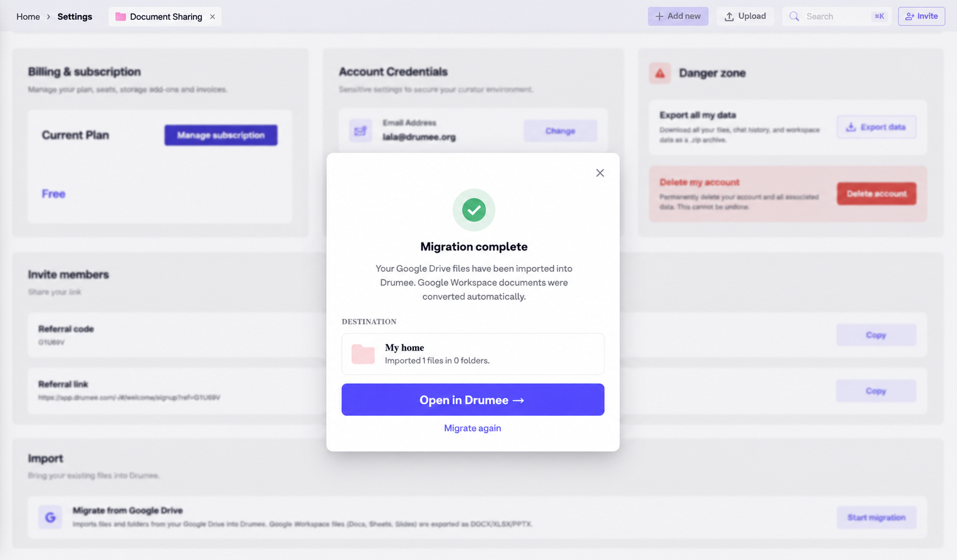Click the red Delete account button
Screen dimensions: 957x560
(x=876, y=193)
